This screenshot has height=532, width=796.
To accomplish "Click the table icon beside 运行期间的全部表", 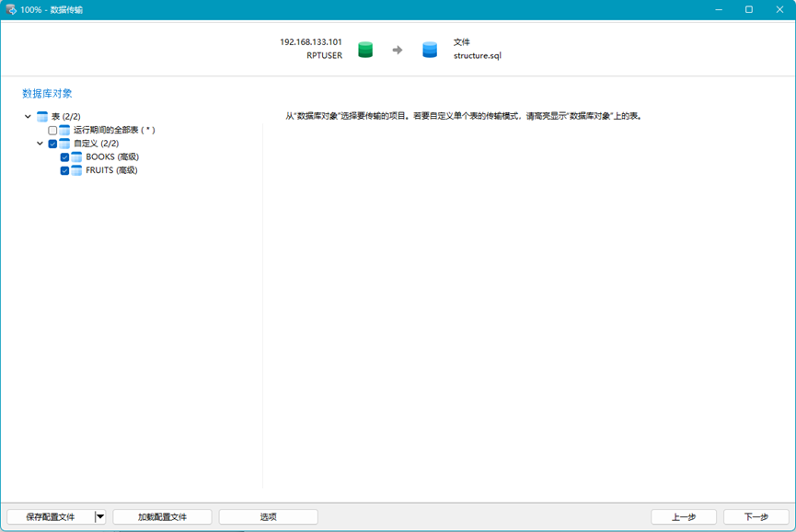I will [64, 130].
